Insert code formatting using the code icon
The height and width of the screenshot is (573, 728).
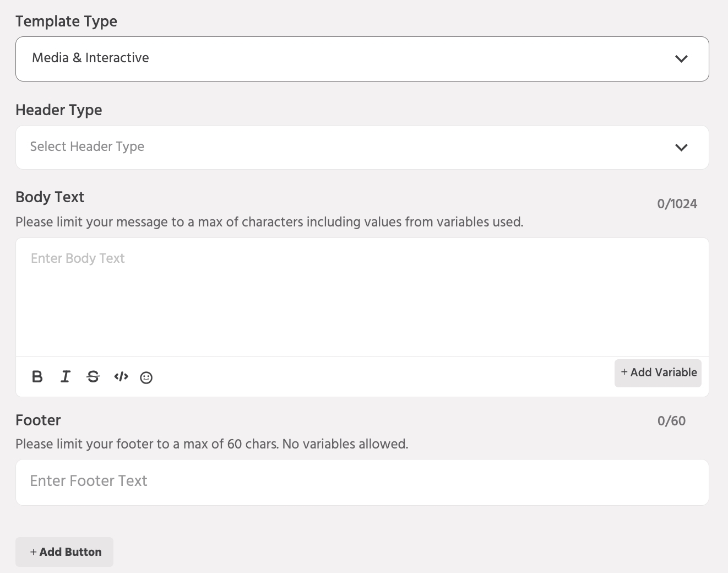[121, 377]
